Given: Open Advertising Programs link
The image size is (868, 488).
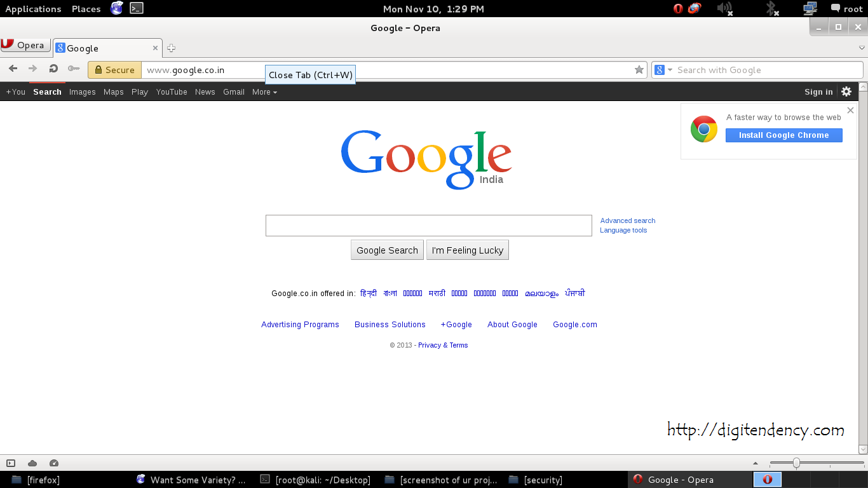Looking at the screenshot, I should (x=300, y=325).
